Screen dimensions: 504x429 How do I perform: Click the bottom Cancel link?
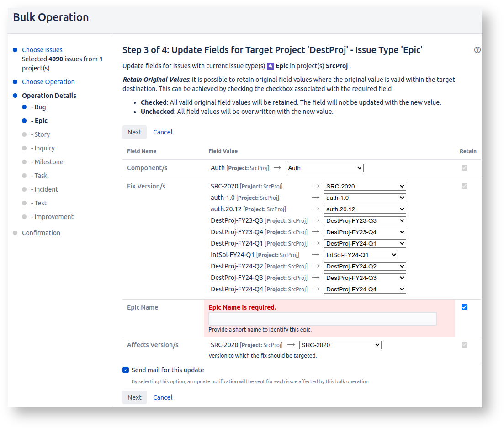click(163, 397)
